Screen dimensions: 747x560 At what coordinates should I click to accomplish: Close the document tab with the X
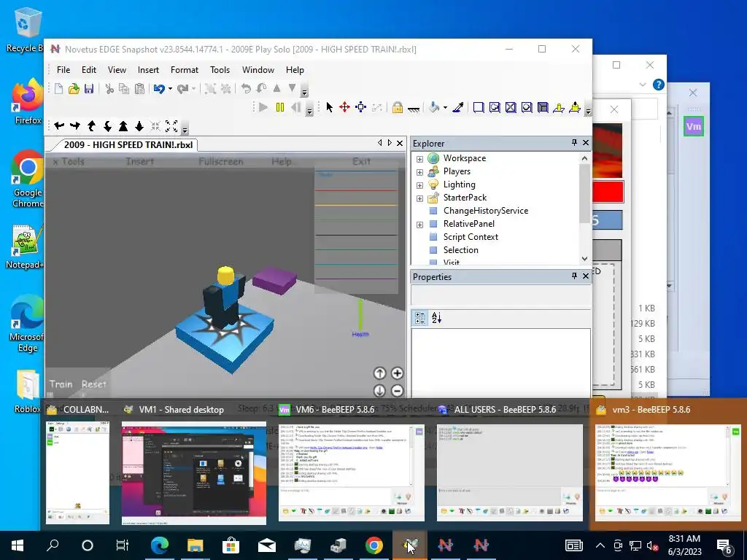(x=400, y=143)
